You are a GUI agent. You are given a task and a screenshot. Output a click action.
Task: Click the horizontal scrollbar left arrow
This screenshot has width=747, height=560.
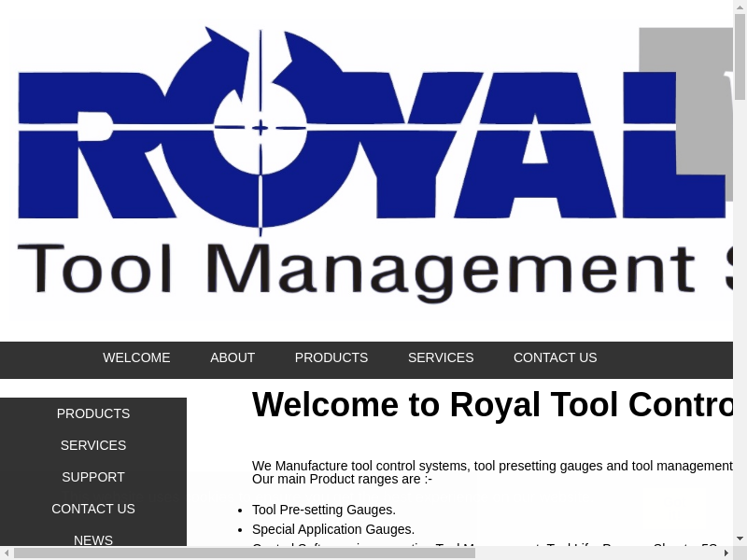pyautogui.click(x=7, y=553)
